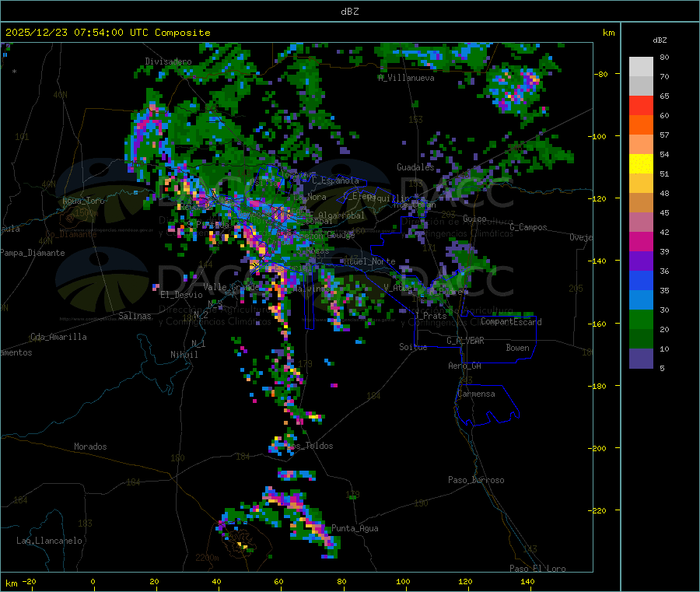
Task: Select the purple 36-39 dBZ legend band
Action: [x=641, y=261]
